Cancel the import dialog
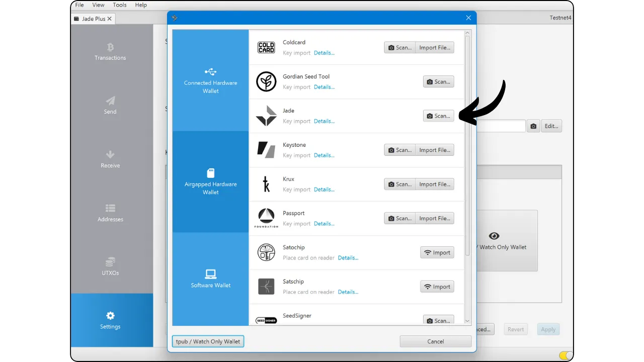This screenshot has height=362, width=644. point(435,341)
